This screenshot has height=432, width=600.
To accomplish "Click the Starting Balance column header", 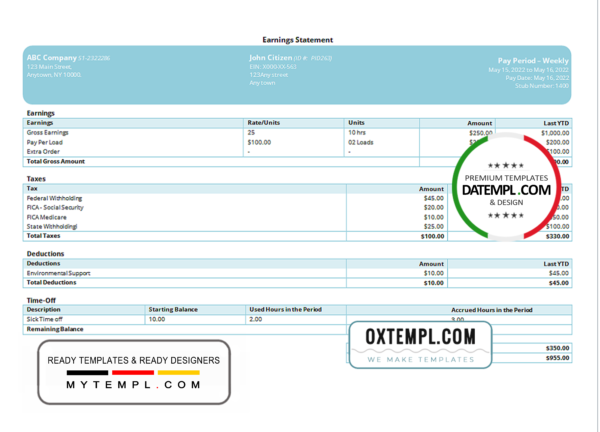I will [173, 310].
